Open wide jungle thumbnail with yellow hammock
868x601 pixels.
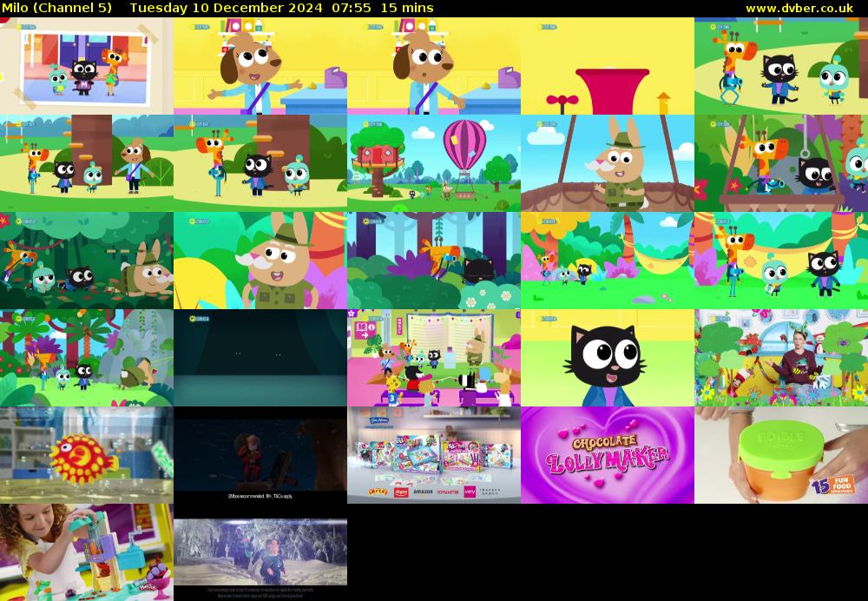[x=608, y=261]
